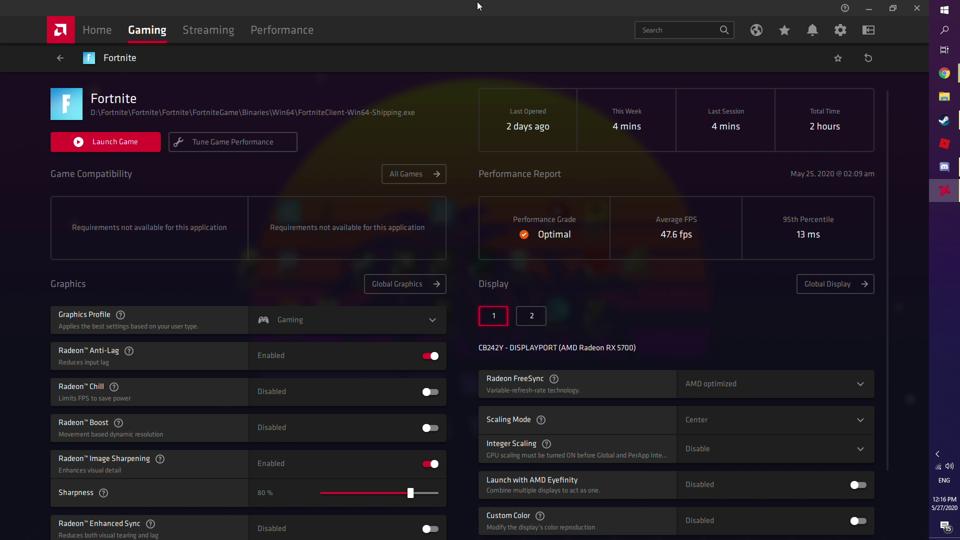
Task: Reset Fortnite profile with the reset icon
Action: (x=868, y=58)
